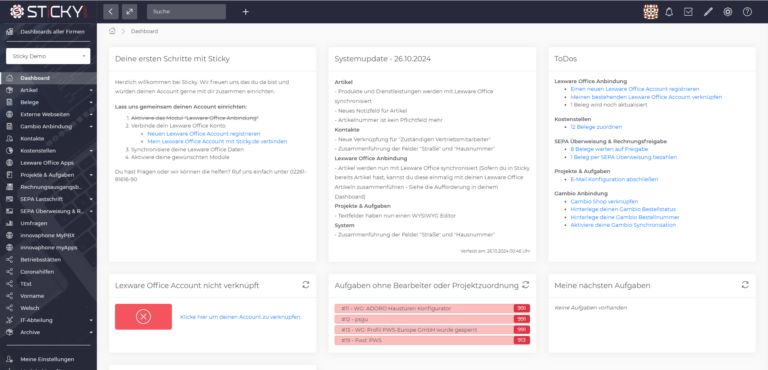Focus the Suche search field
Viewport: 768px width, 370px height.
(x=186, y=12)
